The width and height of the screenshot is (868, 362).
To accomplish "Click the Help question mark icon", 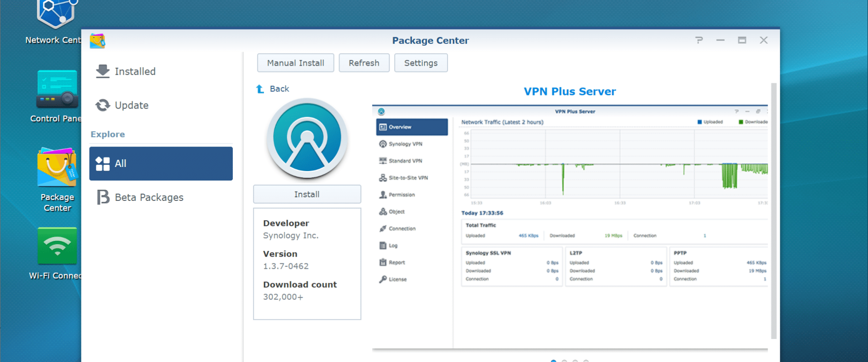I will tap(699, 40).
